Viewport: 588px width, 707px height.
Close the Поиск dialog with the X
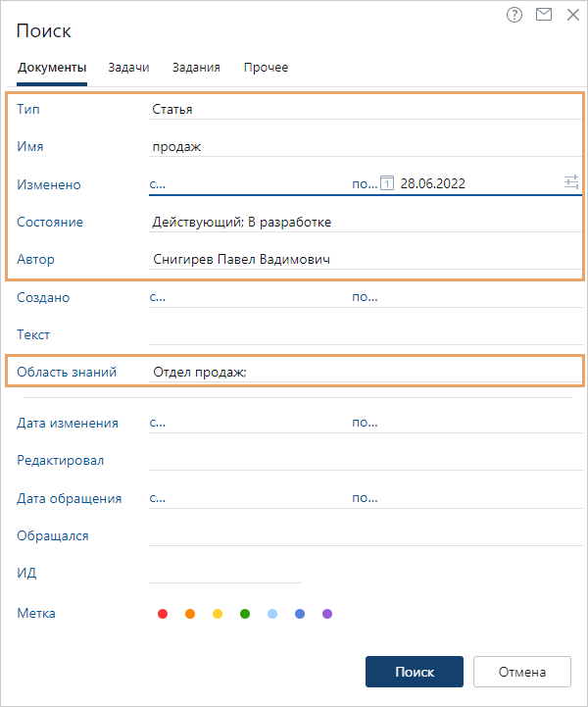(572, 15)
